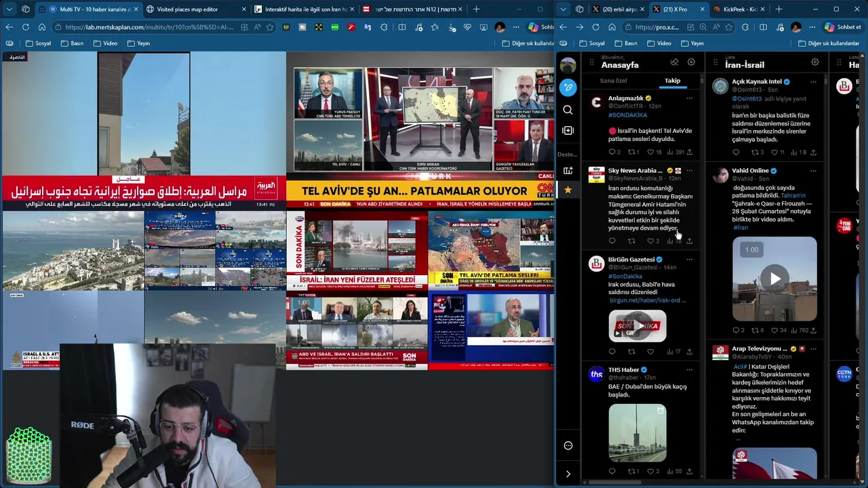Open more menu on THS Haber post
This screenshot has width=868, height=488.
tap(689, 370)
